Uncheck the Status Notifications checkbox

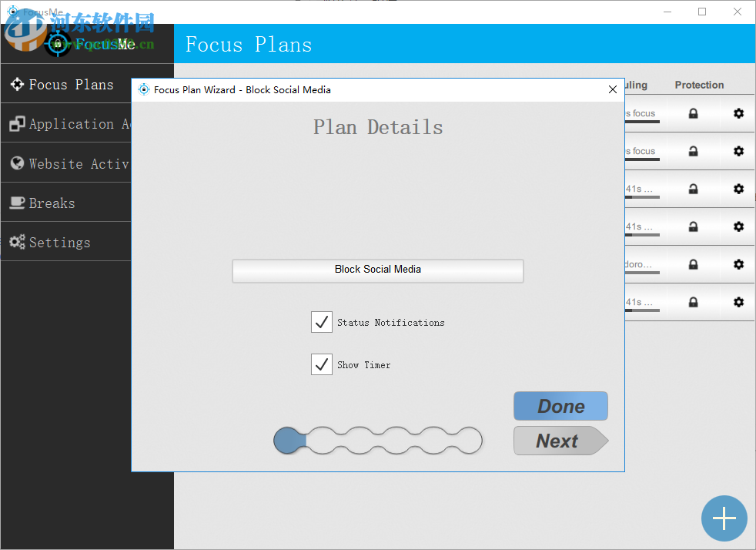[322, 322]
